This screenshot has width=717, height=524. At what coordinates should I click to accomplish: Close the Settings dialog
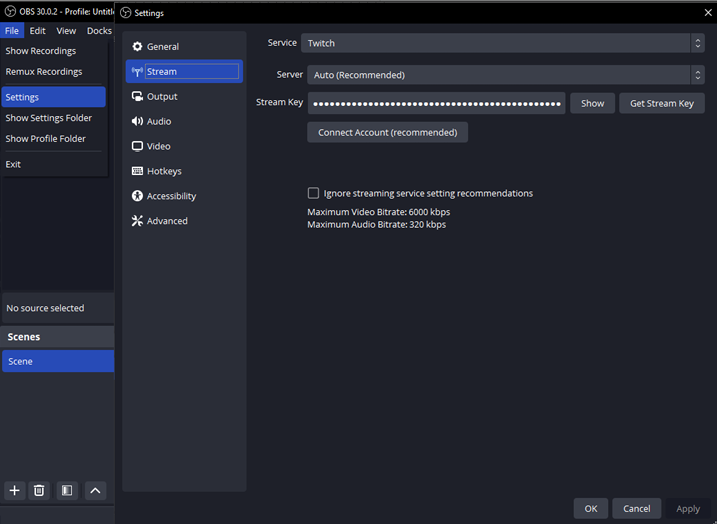click(x=708, y=13)
